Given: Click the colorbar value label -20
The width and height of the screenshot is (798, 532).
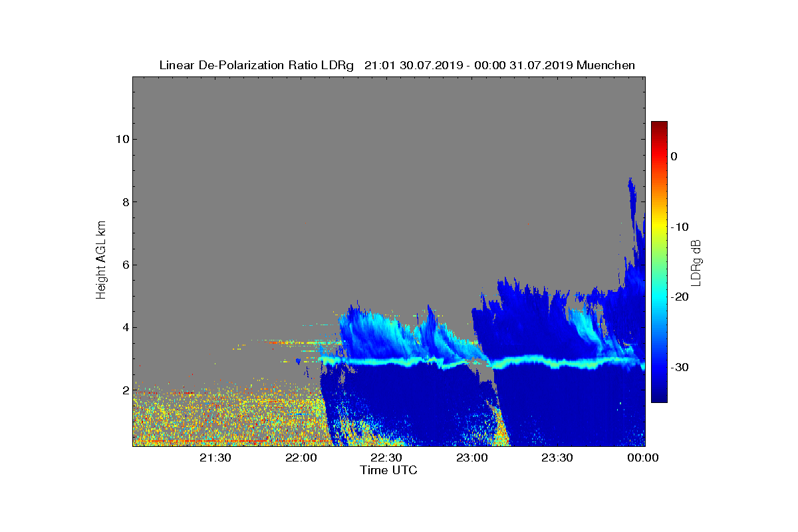Looking at the screenshot, I should [679, 297].
